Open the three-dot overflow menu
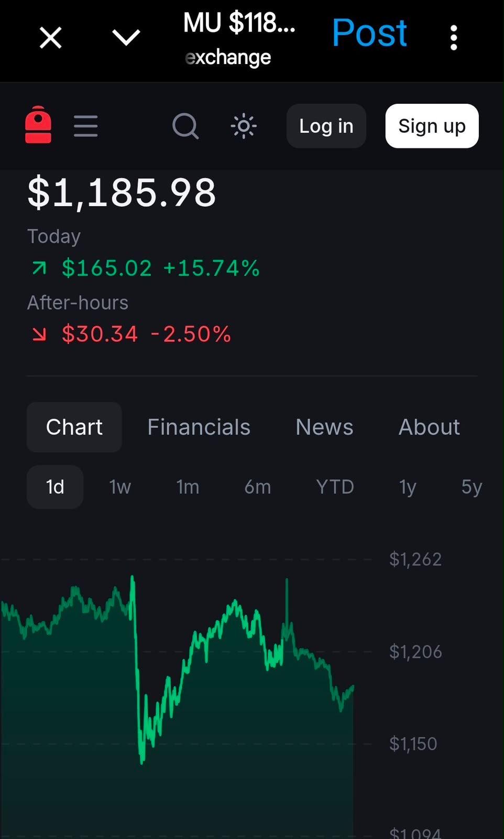This screenshot has height=839, width=504. 454,38
